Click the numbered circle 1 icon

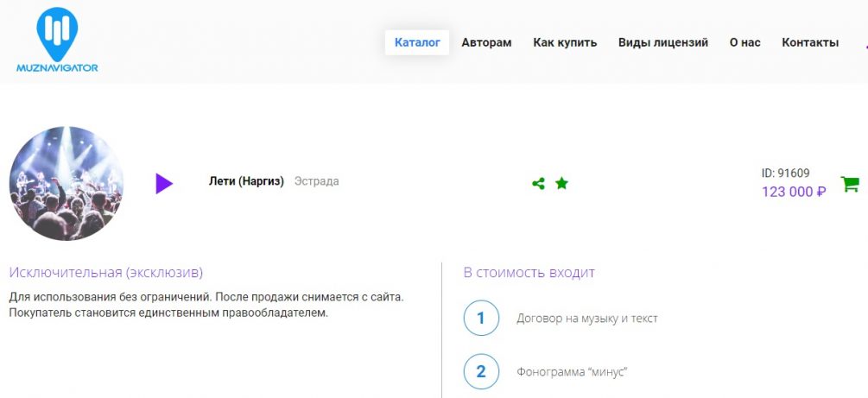[x=481, y=318]
